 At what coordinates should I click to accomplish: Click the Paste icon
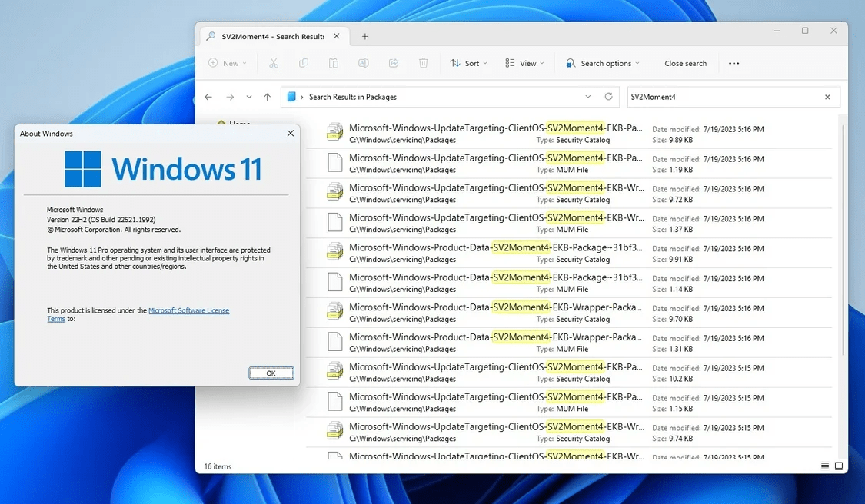click(333, 63)
